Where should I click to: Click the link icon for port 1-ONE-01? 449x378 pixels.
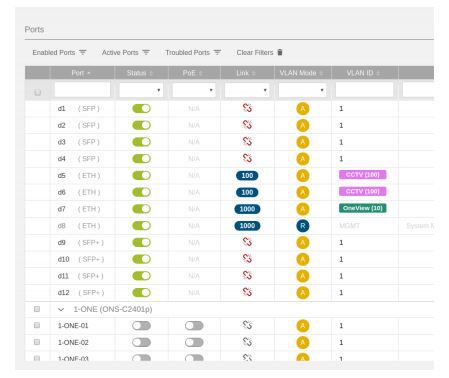pos(247,325)
